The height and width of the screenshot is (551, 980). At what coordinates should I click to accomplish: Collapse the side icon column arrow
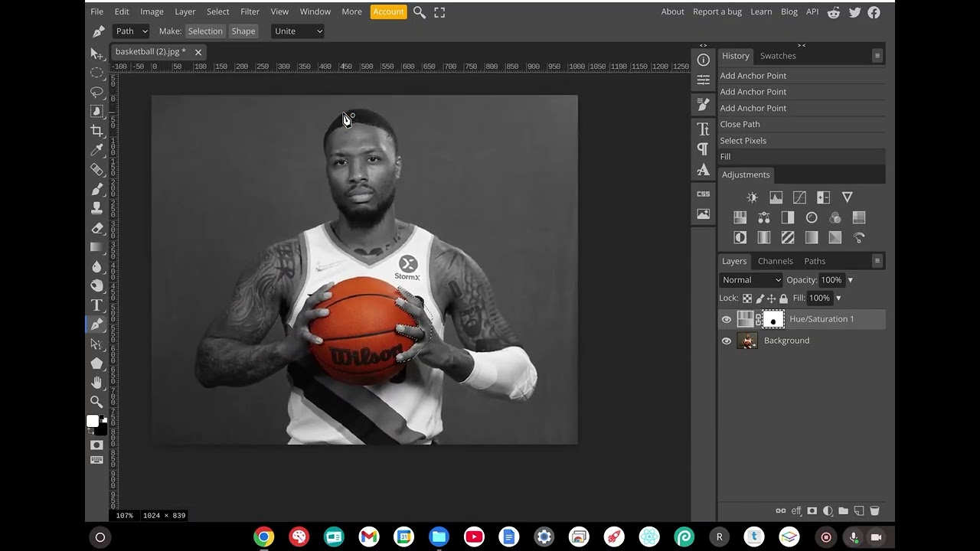703,45
